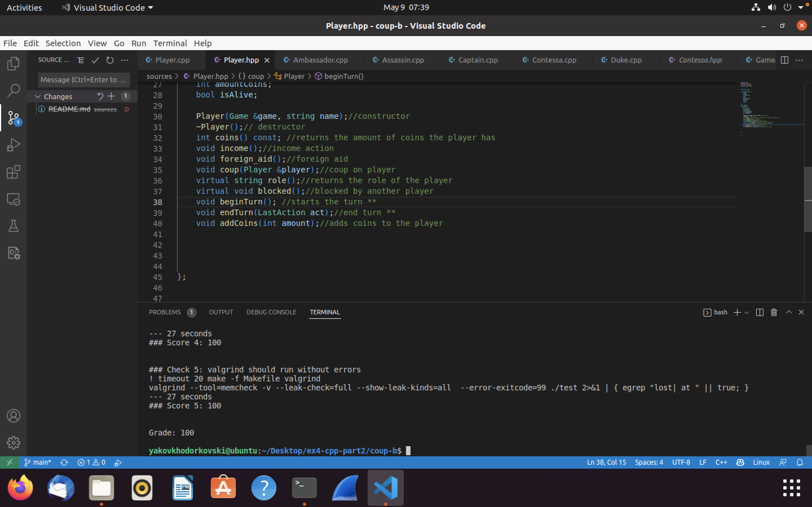Open the Extensions view
This screenshot has height=507, width=812.
point(14,172)
